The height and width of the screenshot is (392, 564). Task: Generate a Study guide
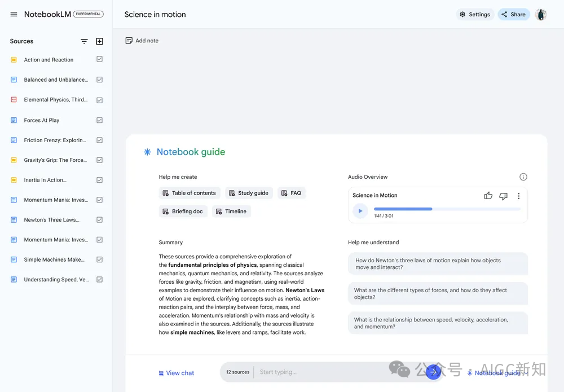click(x=249, y=193)
